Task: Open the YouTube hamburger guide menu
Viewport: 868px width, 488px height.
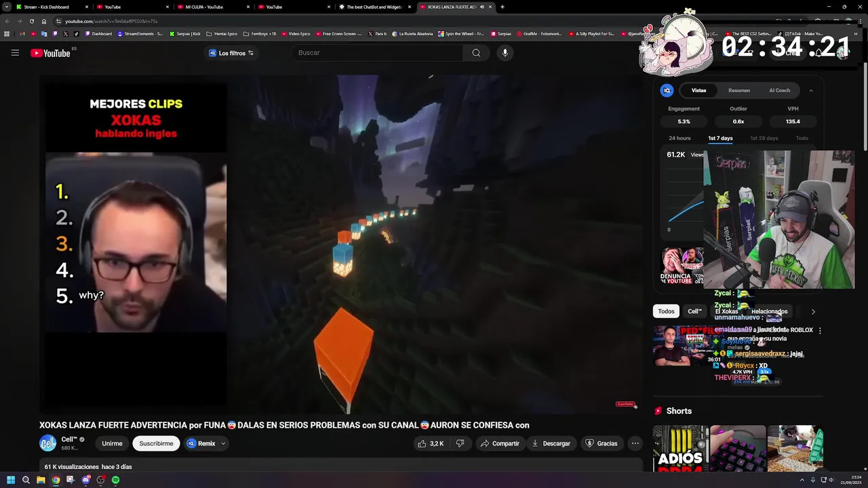Action: click(15, 53)
